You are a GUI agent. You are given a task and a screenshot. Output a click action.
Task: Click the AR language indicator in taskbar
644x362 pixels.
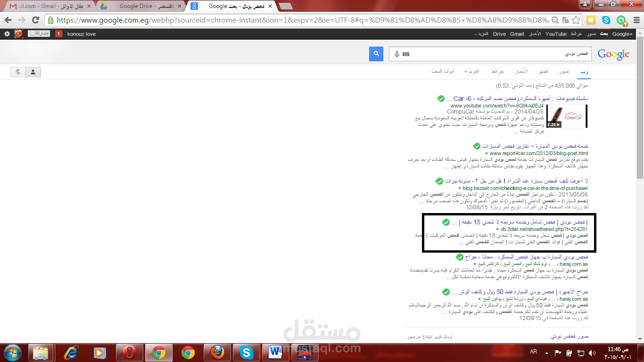point(534,352)
